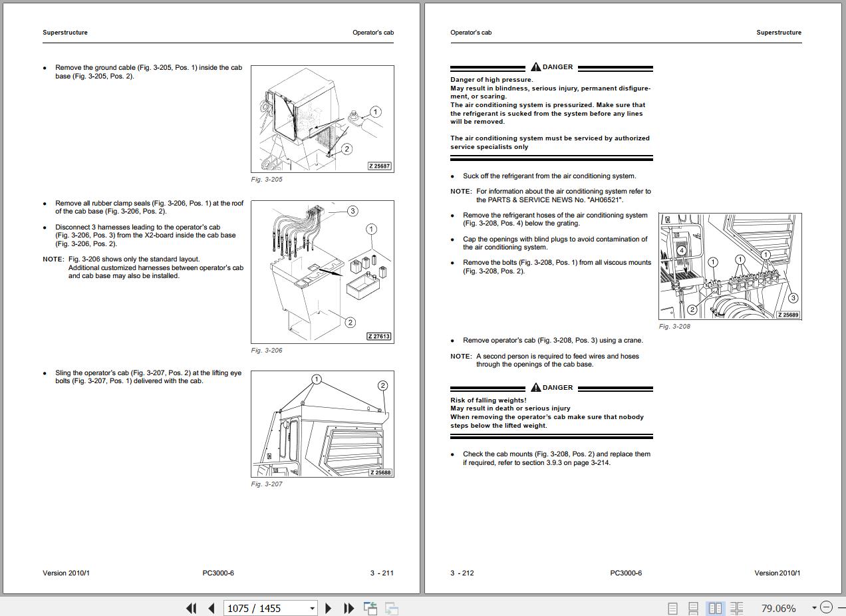Image resolution: width=846 pixels, height=616 pixels.
Task: Go to the next page
Action: click(x=328, y=608)
